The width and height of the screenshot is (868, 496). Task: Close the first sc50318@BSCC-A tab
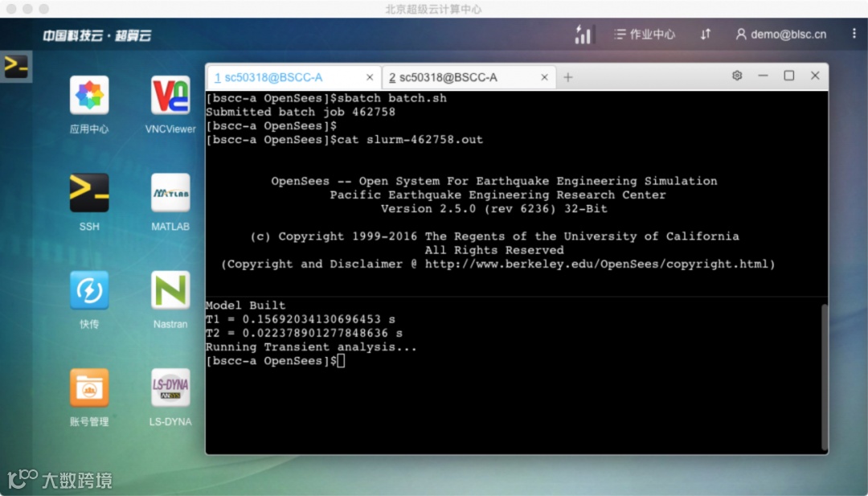(370, 77)
